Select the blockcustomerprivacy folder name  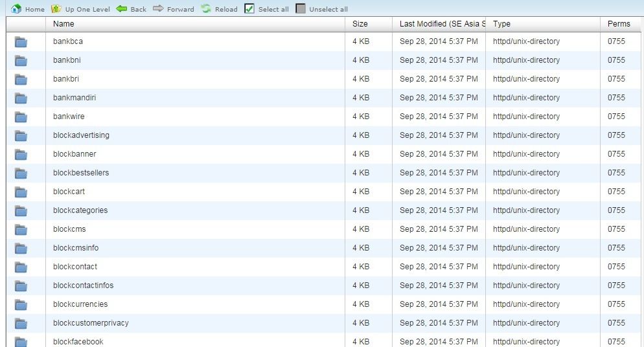click(x=91, y=323)
